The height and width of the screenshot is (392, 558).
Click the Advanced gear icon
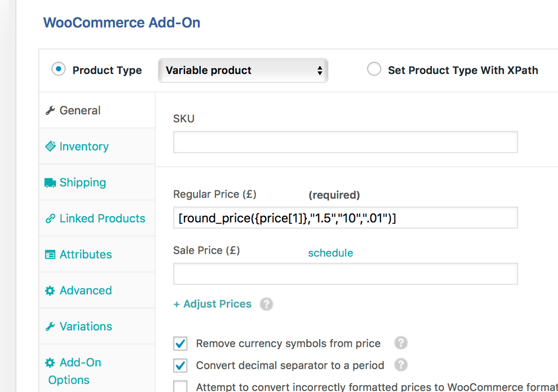[50, 291]
